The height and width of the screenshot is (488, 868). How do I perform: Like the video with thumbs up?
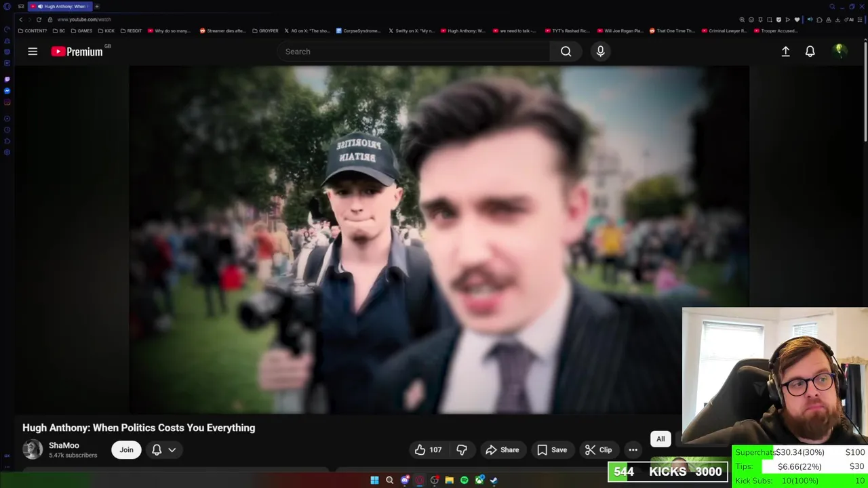click(428, 449)
